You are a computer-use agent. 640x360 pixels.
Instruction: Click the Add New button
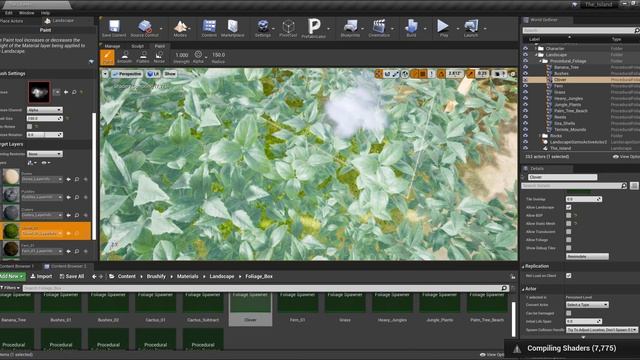(x=12, y=276)
